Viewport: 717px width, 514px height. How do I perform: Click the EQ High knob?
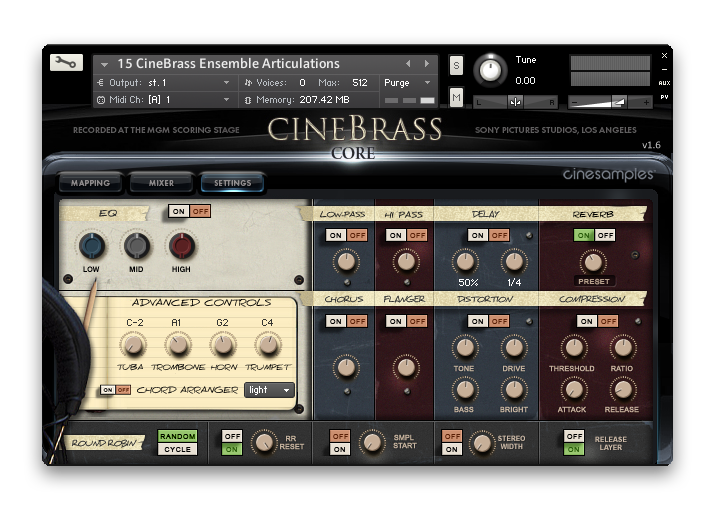pyautogui.click(x=182, y=246)
